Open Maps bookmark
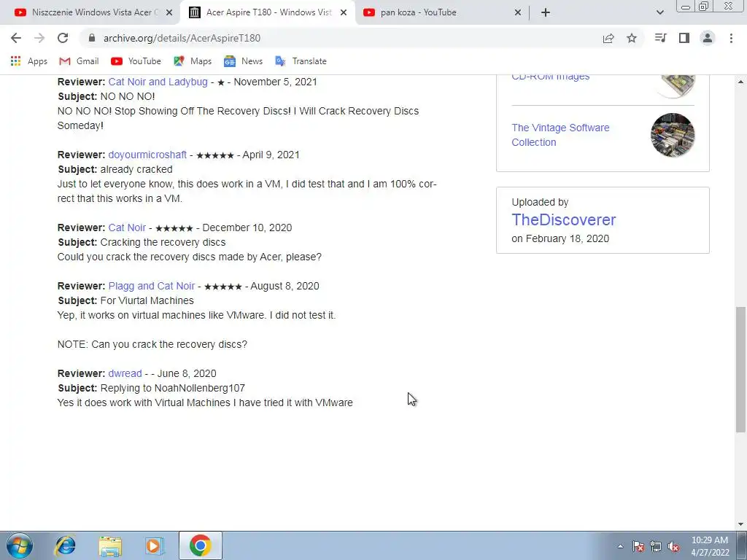The image size is (747, 560). [193, 61]
